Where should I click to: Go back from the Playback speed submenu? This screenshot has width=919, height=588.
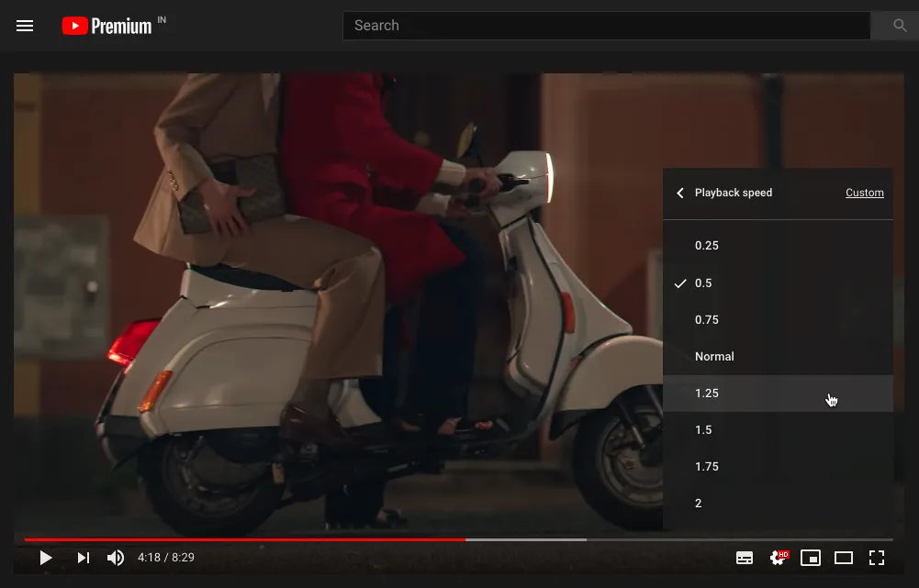pos(679,193)
